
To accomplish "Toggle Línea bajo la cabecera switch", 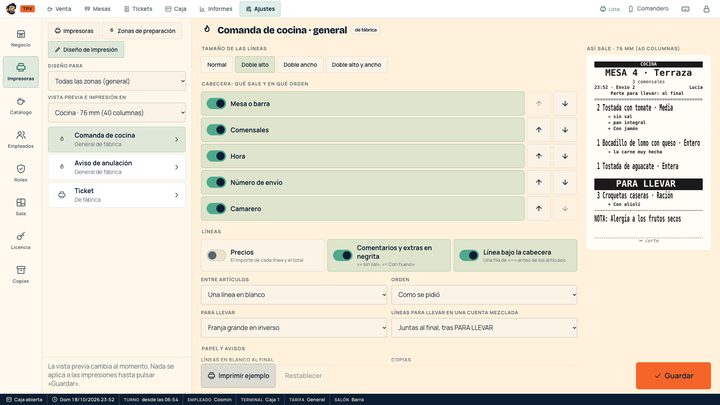I will [x=468, y=255].
